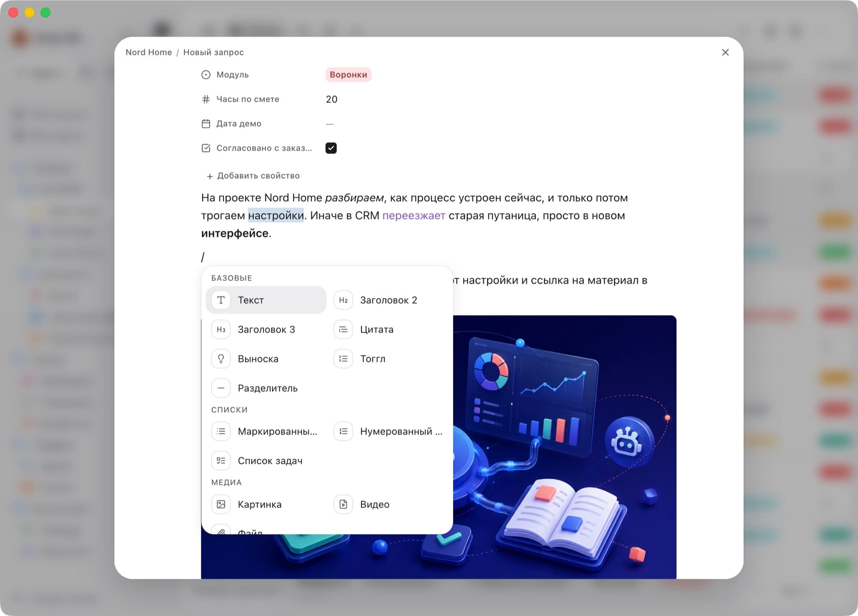Screen dimensions: 858x616
Task: Uncheck the Согласовано с заказчиком checkbox
Action: (331, 148)
